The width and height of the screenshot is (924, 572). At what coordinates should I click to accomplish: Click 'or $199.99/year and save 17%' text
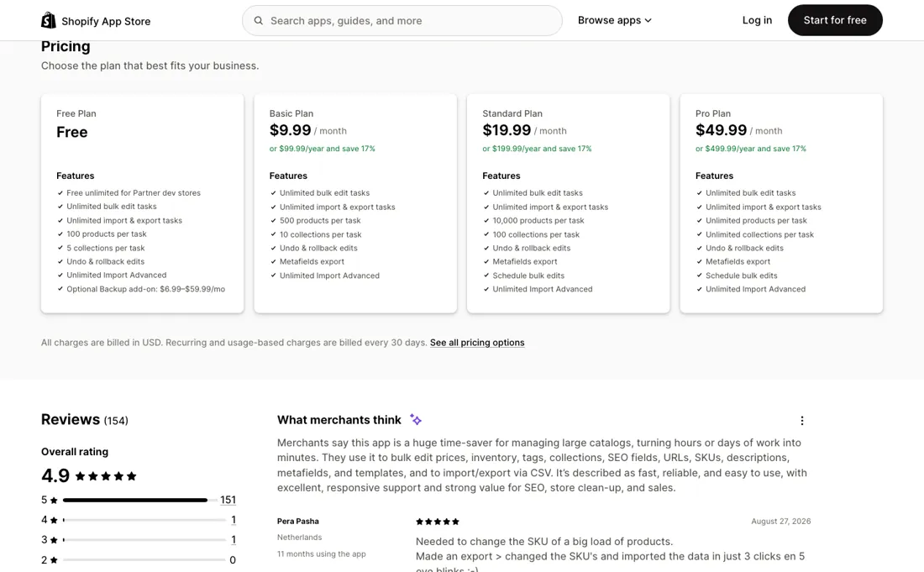(537, 149)
